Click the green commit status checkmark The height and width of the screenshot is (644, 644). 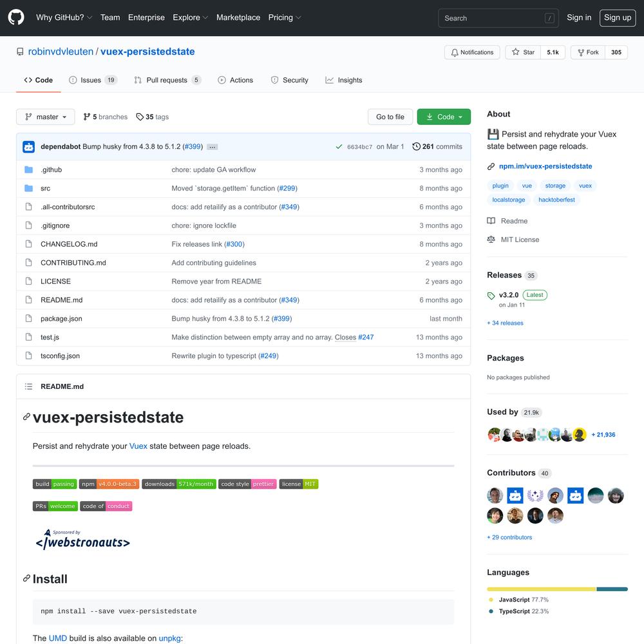coord(339,147)
